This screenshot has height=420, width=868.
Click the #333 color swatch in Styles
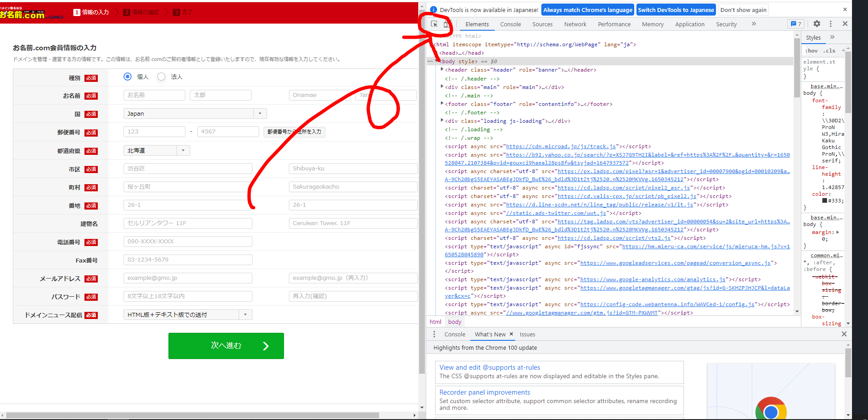824,201
